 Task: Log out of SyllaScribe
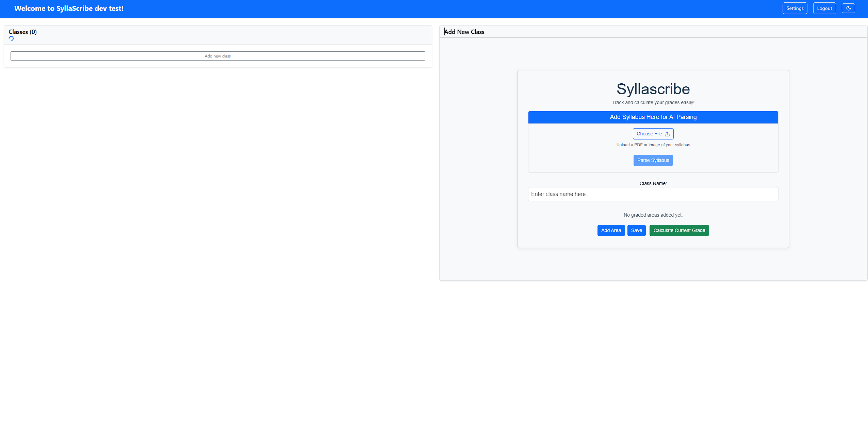click(824, 8)
